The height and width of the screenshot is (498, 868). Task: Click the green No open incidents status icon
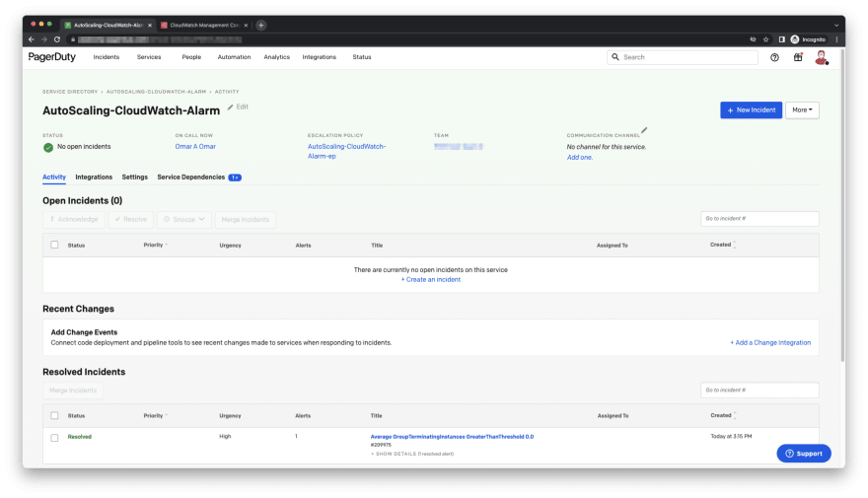48,147
